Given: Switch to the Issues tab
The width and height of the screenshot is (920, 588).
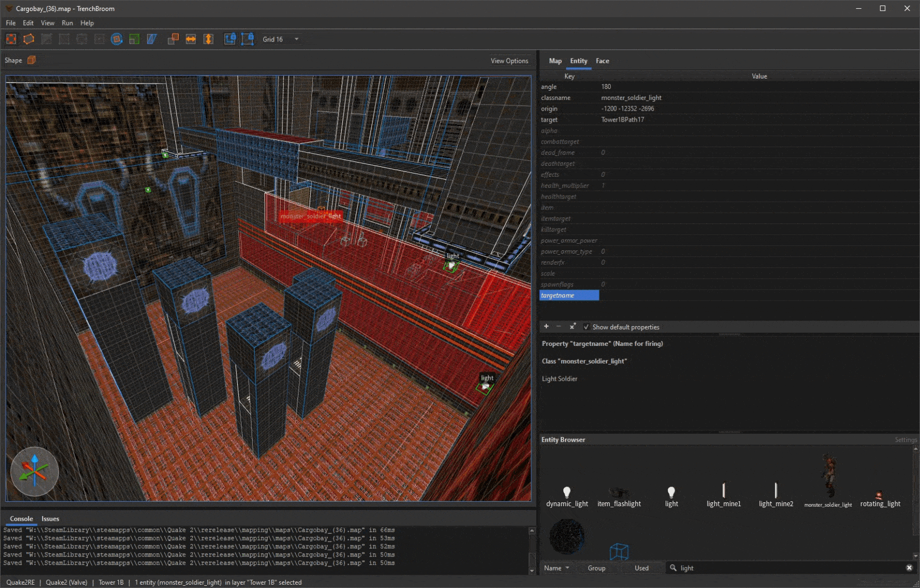Looking at the screenshot, I should [50, 519].
